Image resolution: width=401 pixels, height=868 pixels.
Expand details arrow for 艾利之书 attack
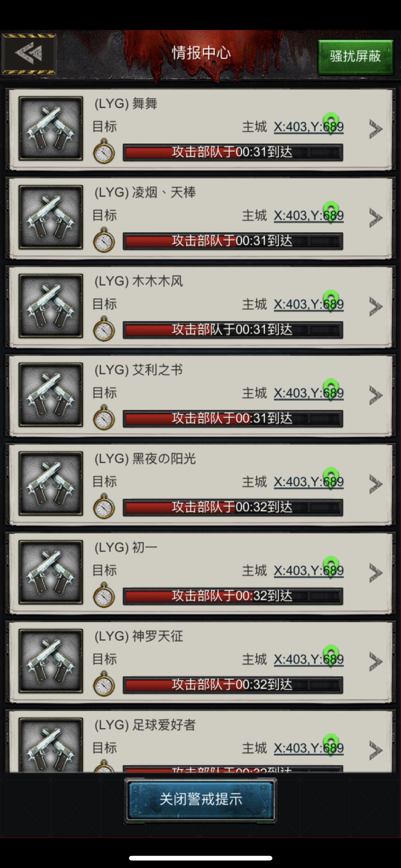click(375, 395)
